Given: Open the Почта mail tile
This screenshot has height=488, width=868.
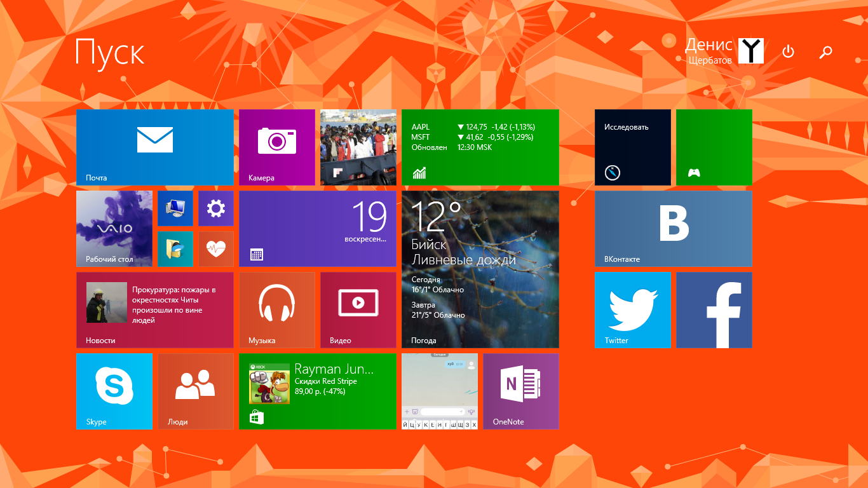Looking at the screenshot, I should 155,147.
